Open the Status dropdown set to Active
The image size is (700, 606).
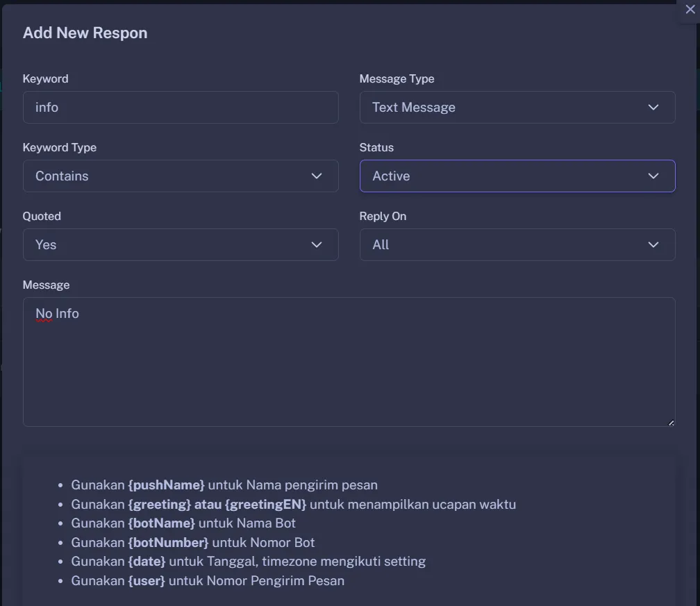tap(517, 176)
